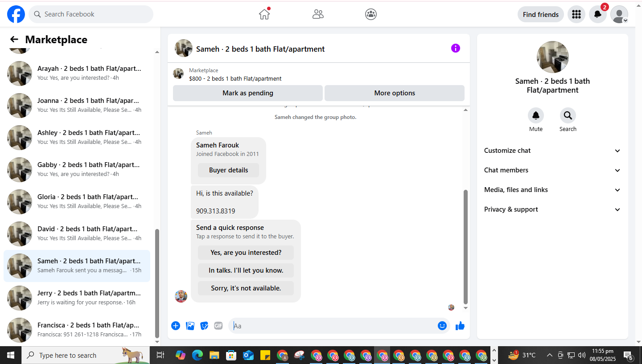
Task: Open Francisca conversation
Action: (77, 330)
